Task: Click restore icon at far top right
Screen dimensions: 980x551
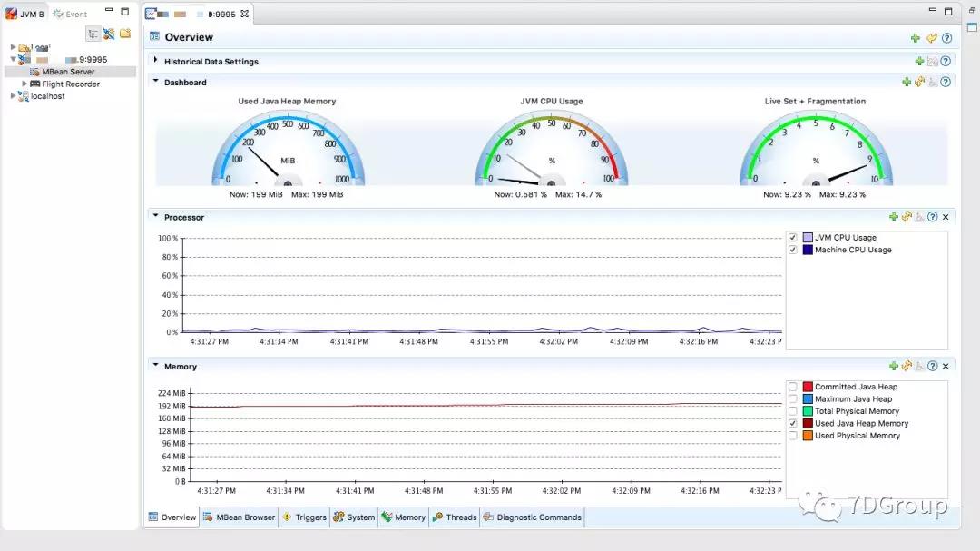Action: click(972, 11)
